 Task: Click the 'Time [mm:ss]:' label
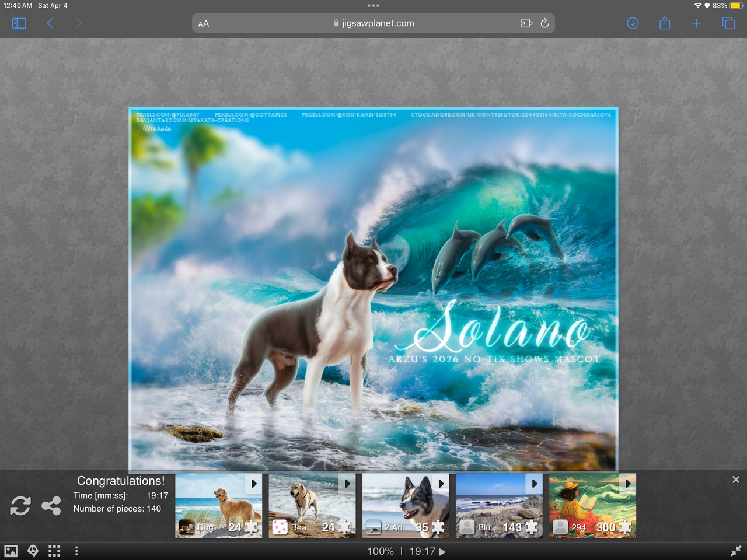point(100,495)
